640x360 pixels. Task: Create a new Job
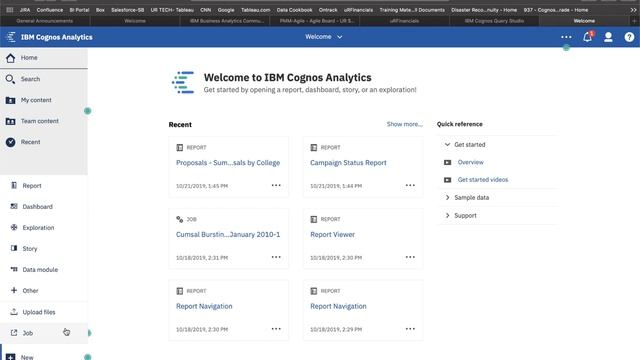(x=44, y=333)
